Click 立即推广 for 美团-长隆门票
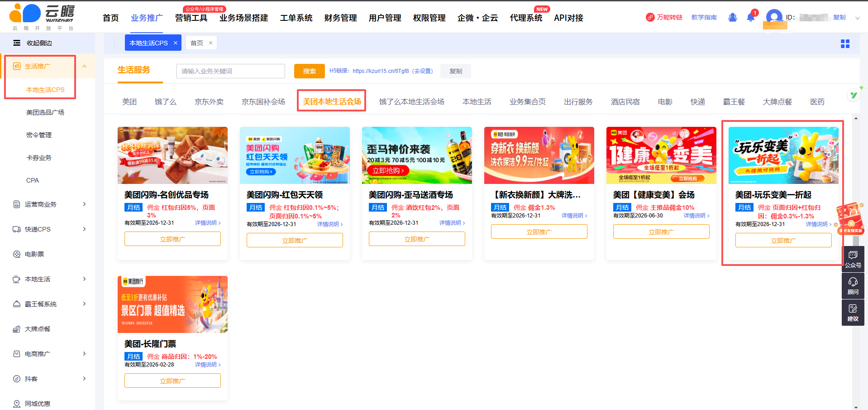 click(172, 381)
